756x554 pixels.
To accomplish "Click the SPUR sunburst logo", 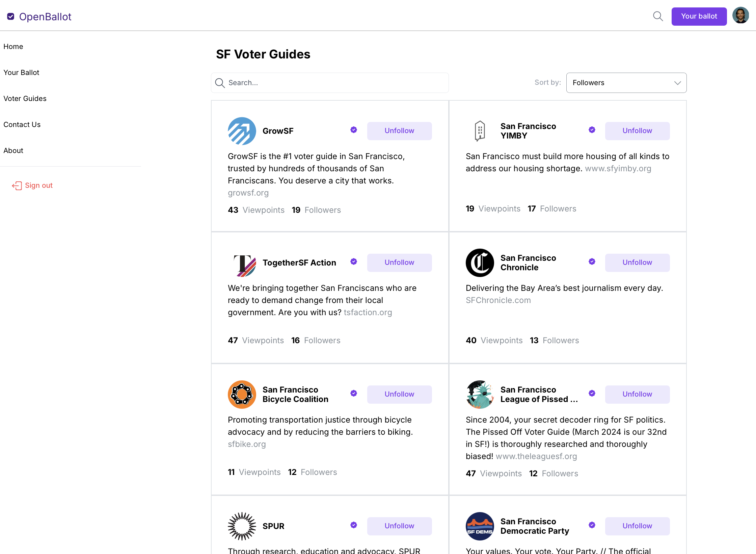I will 242,526.
